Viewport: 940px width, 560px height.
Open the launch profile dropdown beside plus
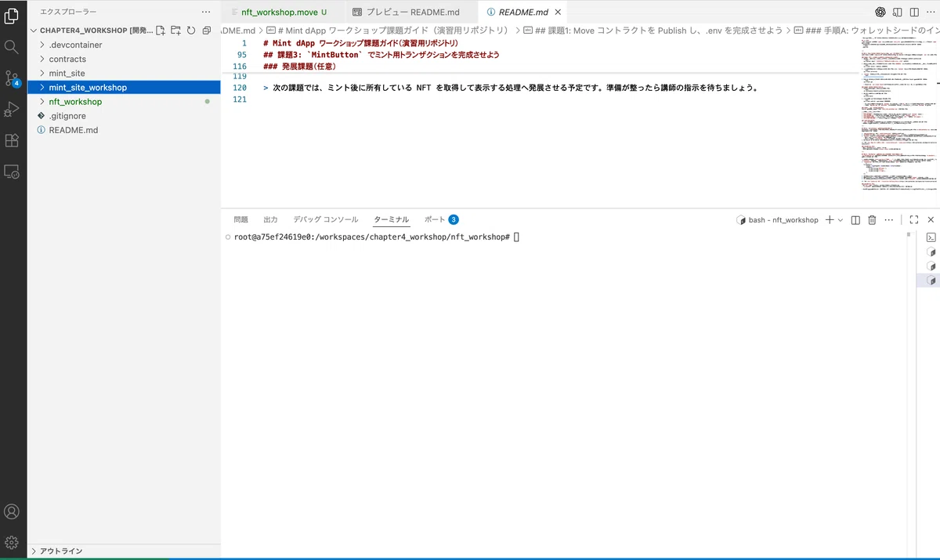(x=841, y=220)
